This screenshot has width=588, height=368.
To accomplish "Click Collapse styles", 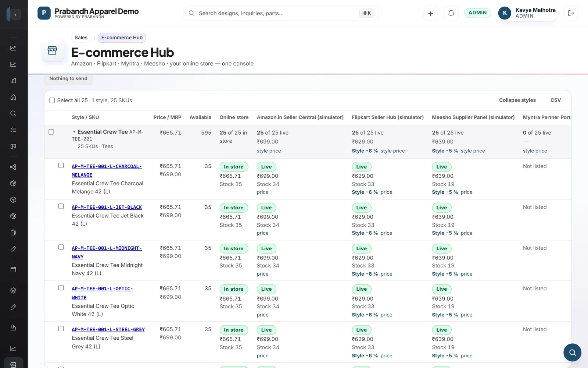I will pyautogui.click(x=517, y=100).
